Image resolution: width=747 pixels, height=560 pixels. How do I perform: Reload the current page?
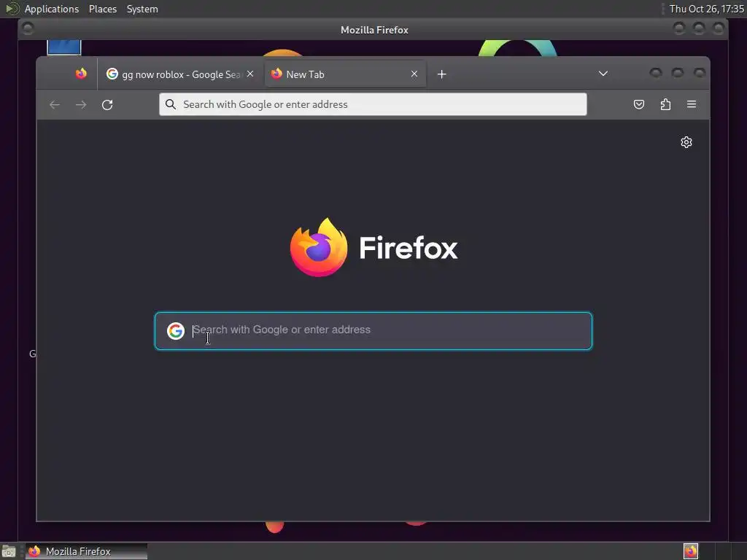[107, 105]
